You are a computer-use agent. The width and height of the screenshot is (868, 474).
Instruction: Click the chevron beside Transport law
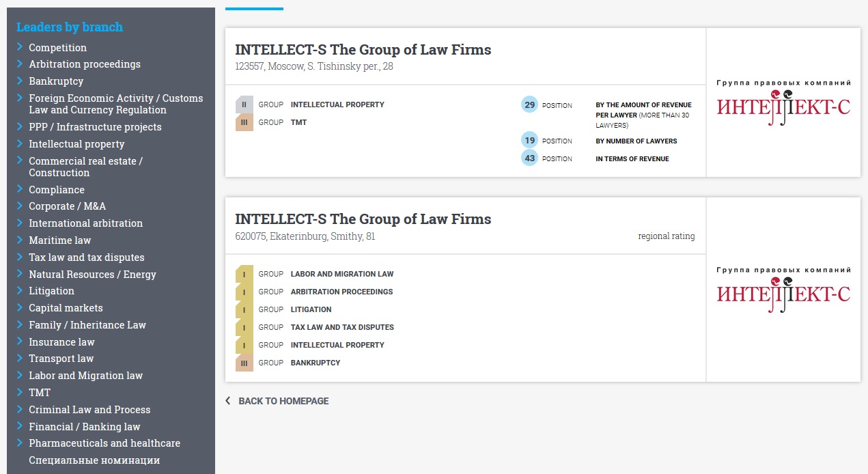pos(20,358)
